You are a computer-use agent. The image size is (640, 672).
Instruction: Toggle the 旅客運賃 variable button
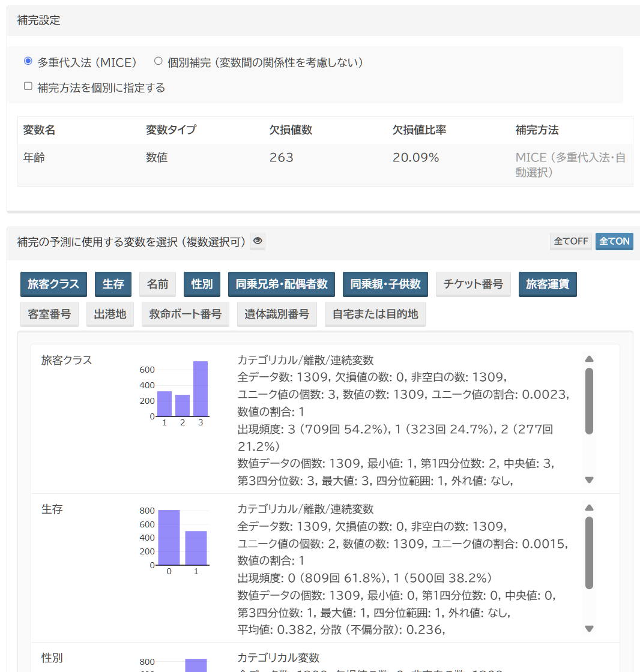click(x=548, y=284)
